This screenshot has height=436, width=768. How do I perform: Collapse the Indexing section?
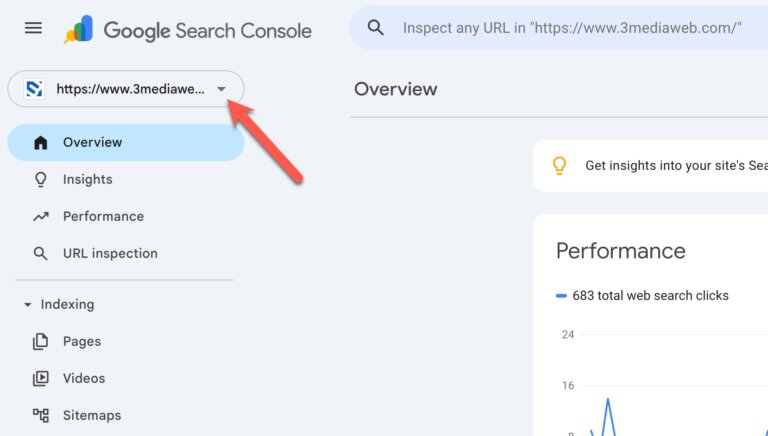click(27, 305)
